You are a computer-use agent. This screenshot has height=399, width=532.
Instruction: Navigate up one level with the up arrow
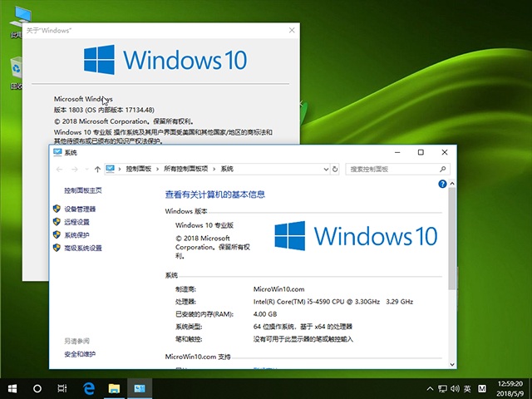[98, 169]
